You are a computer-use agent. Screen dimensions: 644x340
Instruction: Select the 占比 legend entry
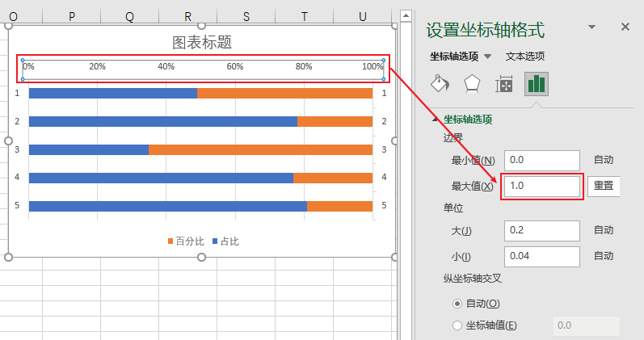click(x=225, y=241)
